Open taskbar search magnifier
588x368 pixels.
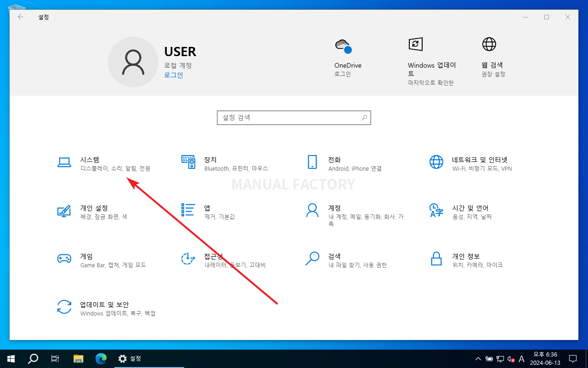tap(33, 358)
